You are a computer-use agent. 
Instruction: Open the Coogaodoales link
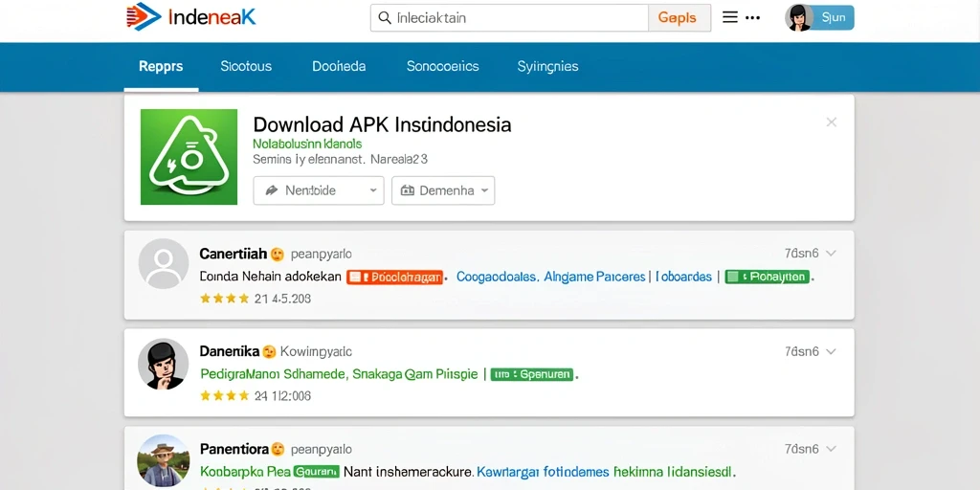497,277
